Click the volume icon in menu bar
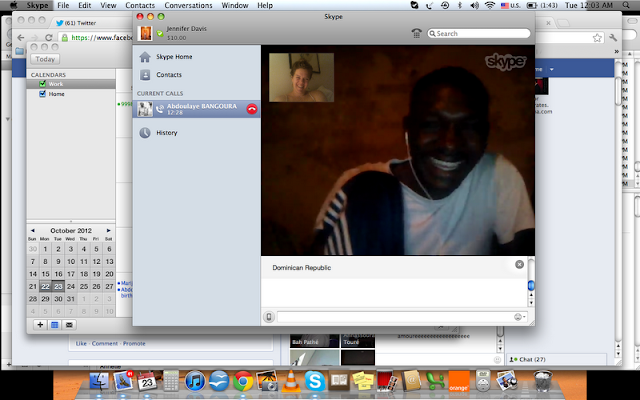 tap(474, 5)
